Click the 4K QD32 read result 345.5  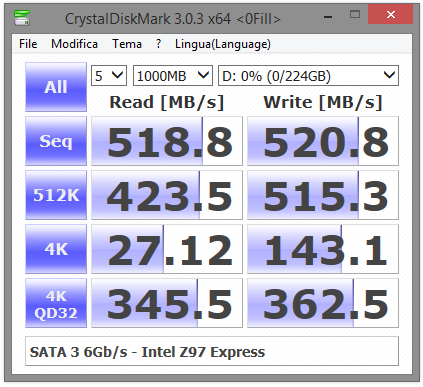167,303
